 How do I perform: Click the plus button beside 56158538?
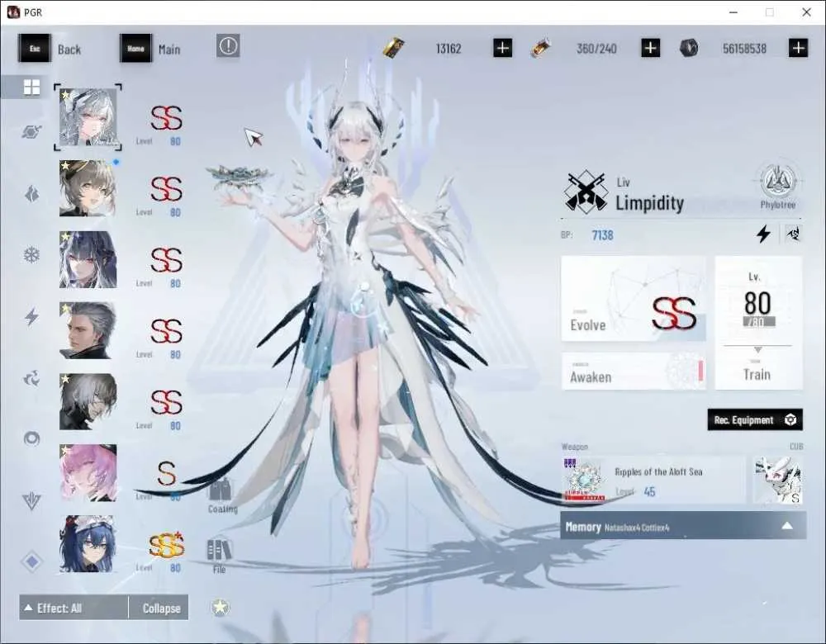point(799,49)
